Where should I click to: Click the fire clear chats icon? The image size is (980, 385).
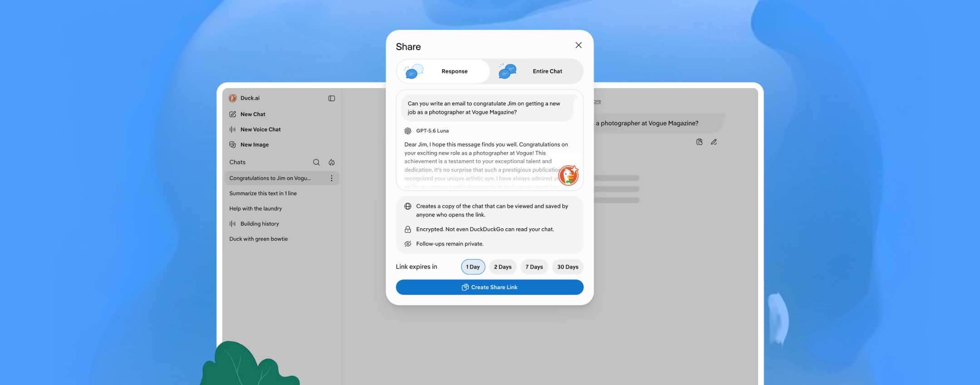[x=332, y=162]
